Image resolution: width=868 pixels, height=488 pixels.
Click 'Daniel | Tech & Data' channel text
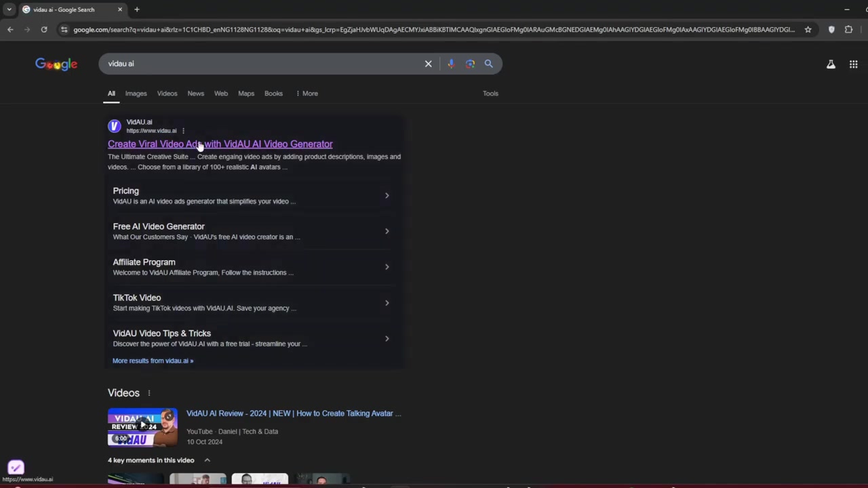pos(248,431)
